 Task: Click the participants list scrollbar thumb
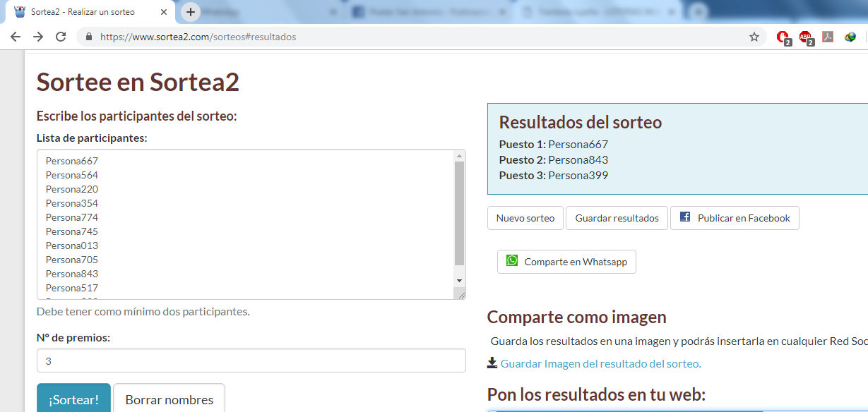click(x=460, y=214)
